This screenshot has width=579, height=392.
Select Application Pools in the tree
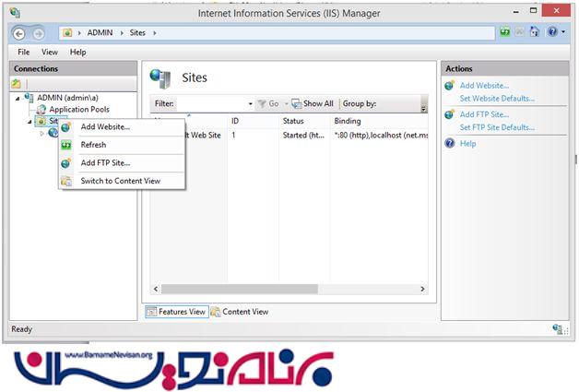(x=79, y=110)
